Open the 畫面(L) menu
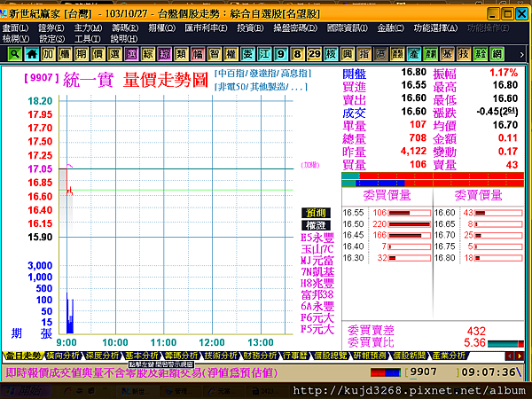Image resolution: width=532 pixels, height=399 pixels. [15, 28]
